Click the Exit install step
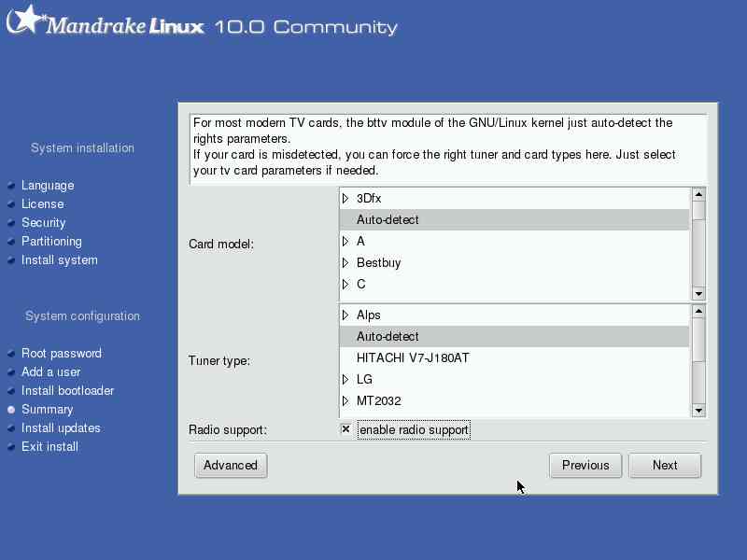The image size is (747, 560). tap(49, 447)
